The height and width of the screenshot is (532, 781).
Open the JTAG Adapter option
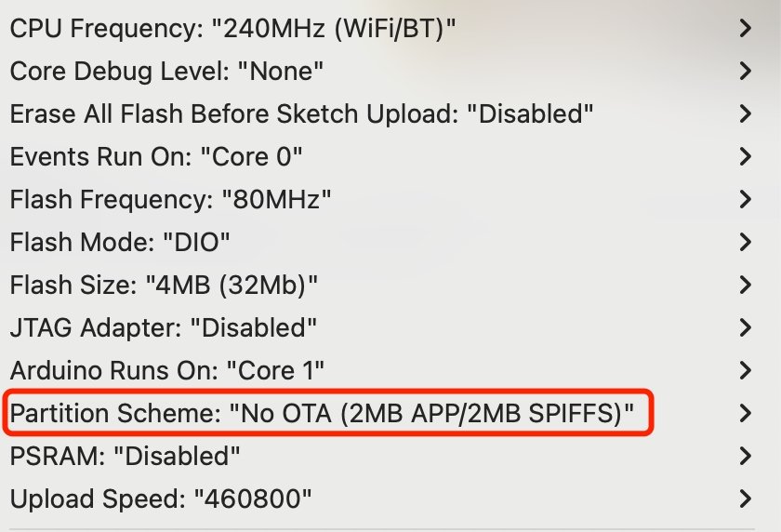(x=164, y=327)
